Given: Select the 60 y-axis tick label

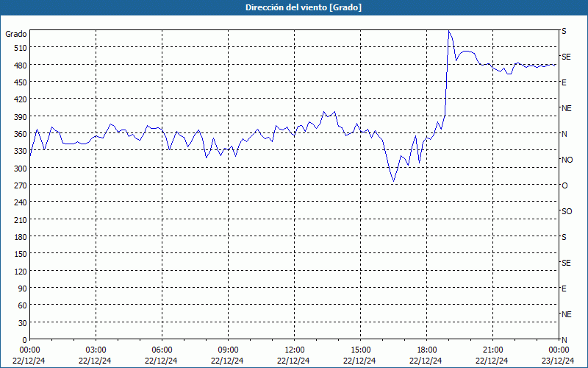Looking at the screenshot, I should point(22,305).
